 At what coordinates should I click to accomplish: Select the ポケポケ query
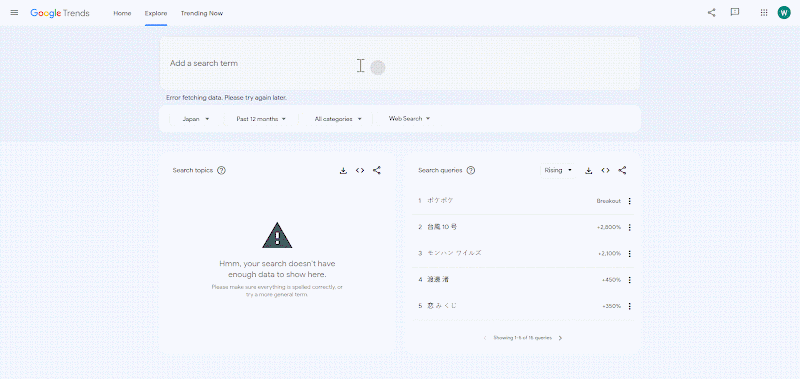point(440,201)
